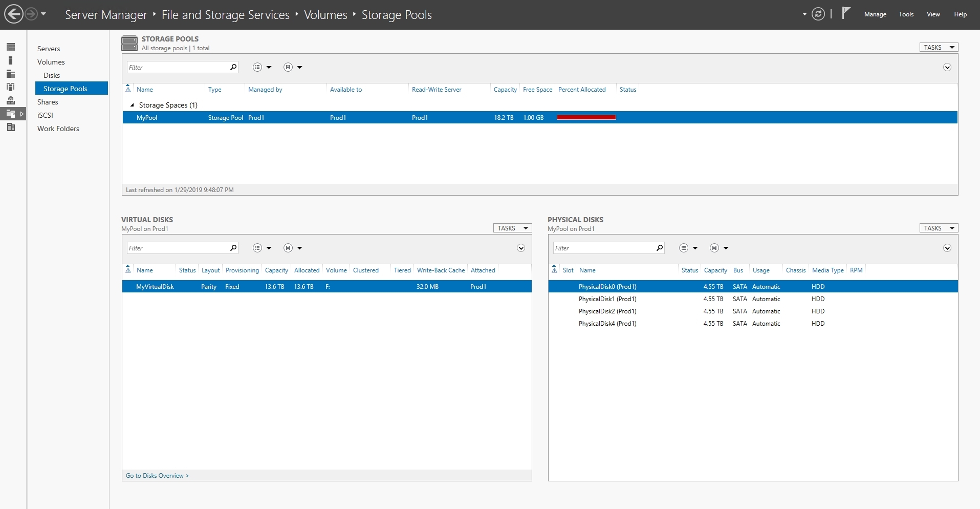Screen dimensions: 980x509
Task: Click the notifications flag icon
Action: click(x=844, y=14)
